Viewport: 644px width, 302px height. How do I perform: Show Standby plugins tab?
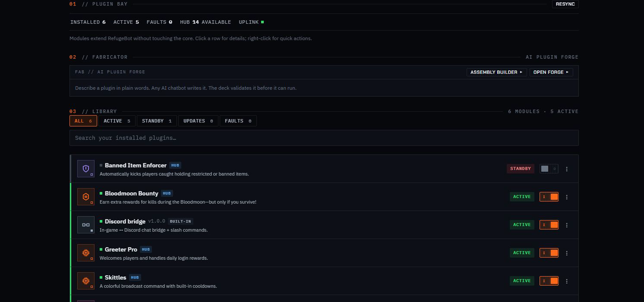(x=157, y=121)
